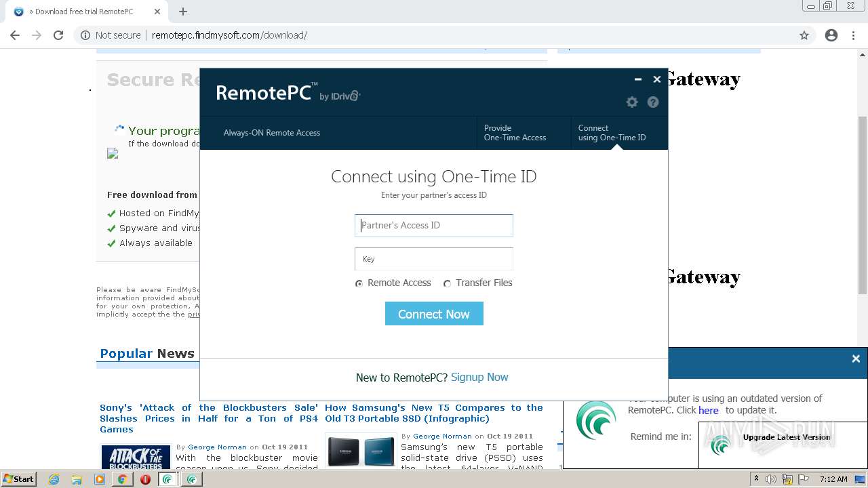Viewport: 868px width, 488px height.
Task: Open Chrome profile account icon
Action: (x=831, y=35)
